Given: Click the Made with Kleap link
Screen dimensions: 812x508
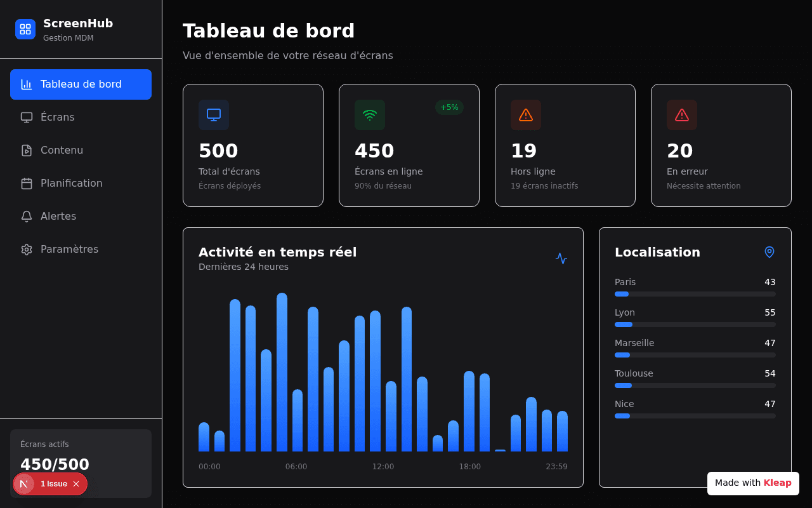Looking at the screenshot, I should 753,483.
